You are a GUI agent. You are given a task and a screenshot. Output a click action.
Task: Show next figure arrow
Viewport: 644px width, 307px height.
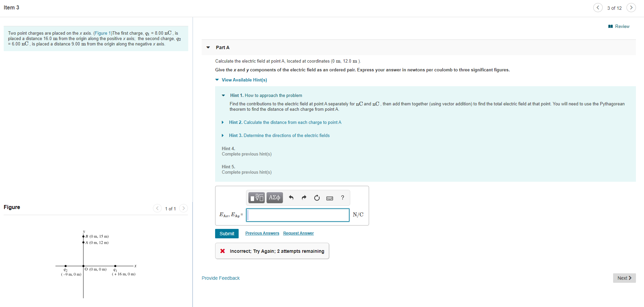pos(184,208)
